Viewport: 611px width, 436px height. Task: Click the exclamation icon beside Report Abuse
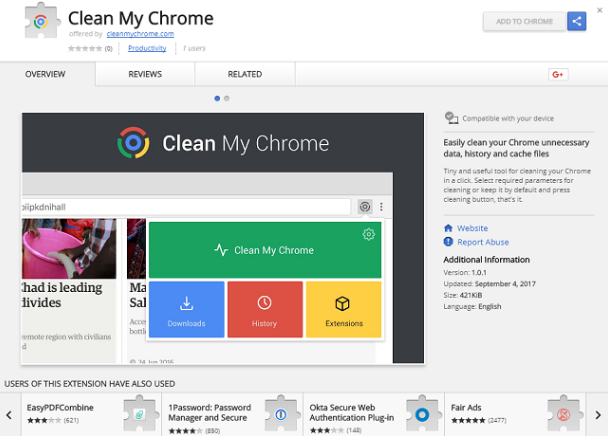[x=448, y=242]
